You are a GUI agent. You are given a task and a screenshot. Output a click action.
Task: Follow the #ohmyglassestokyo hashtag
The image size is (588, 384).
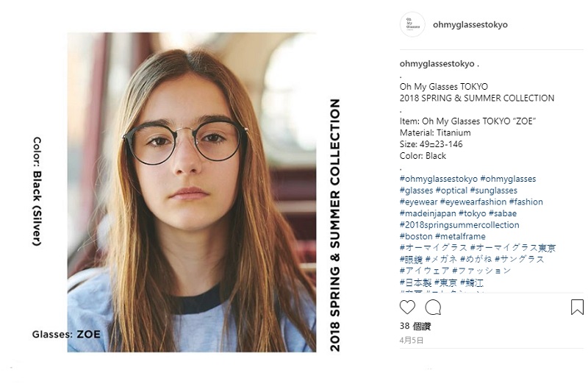click(x=439, y=179)
